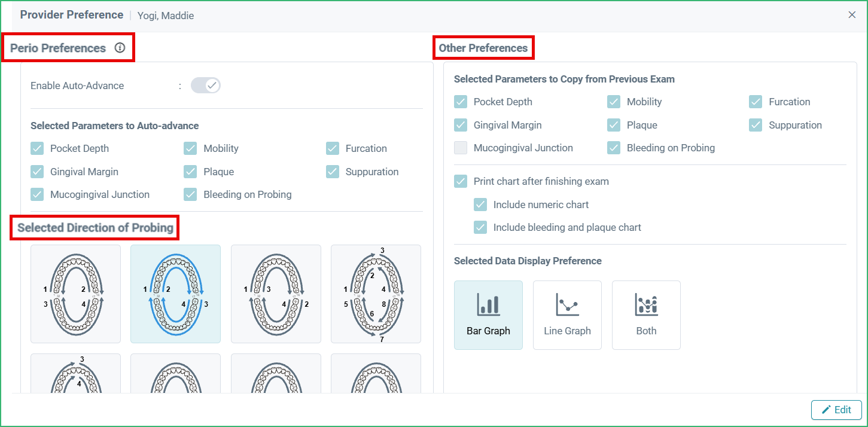The width and height of the screenshot is (868, 427).
Task: Check Mucogingival Junction under copy parameters
Action: pyautogui.click(x=460, y=147)
